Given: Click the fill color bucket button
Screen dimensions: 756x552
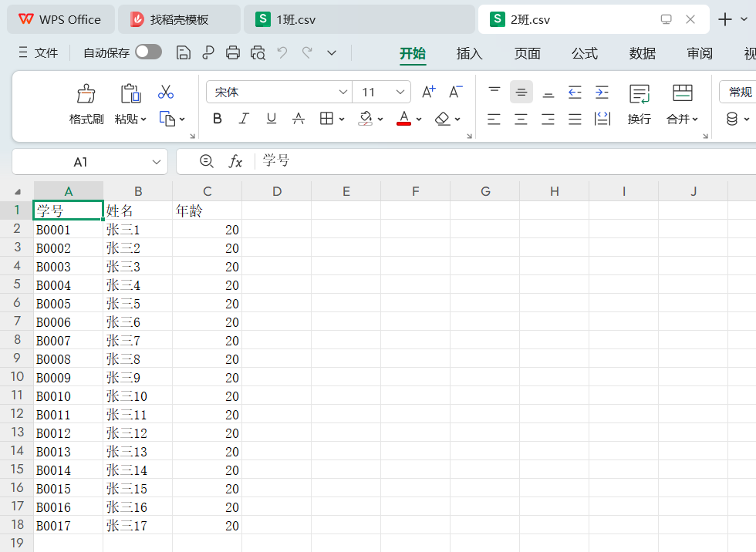Looking at the screenshot, I should (366, 119).
